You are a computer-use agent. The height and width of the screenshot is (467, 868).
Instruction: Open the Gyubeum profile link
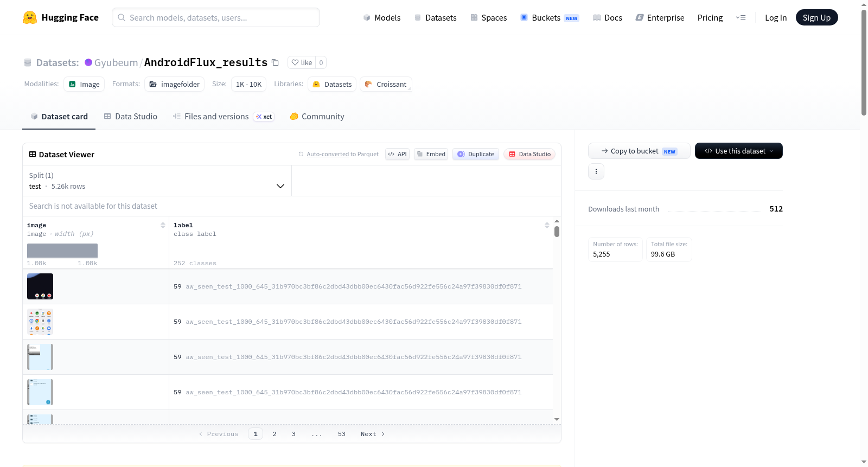116,62
